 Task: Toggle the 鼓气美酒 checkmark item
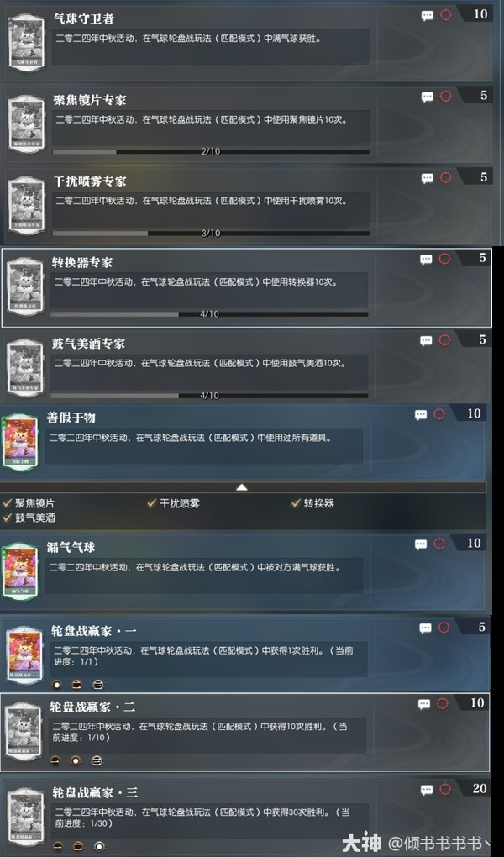click(29, 518)
